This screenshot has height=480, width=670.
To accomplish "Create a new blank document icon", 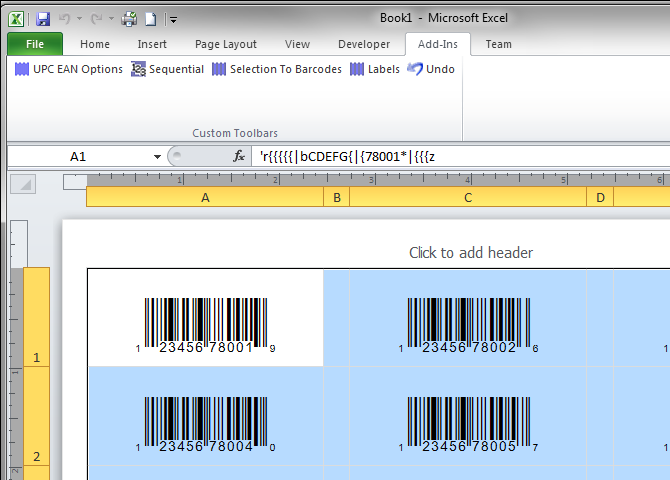I will point(151,19).
